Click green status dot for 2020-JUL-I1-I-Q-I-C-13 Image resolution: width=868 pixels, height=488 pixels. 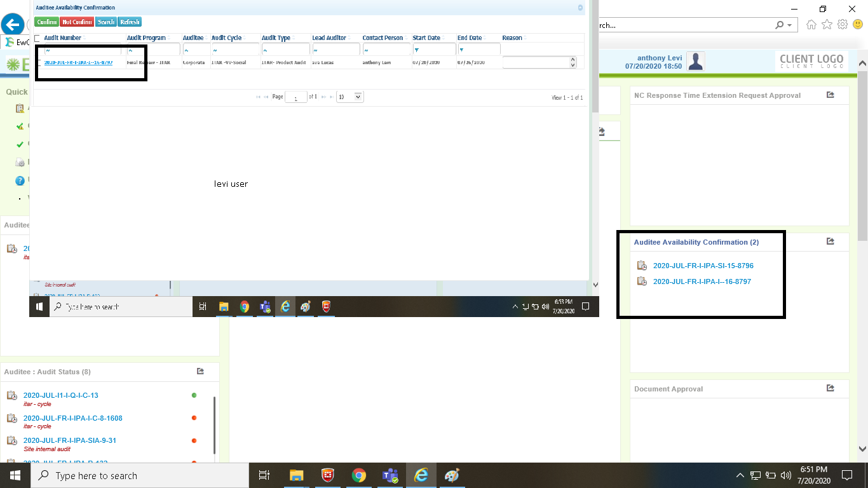click(x=194, y=395)
